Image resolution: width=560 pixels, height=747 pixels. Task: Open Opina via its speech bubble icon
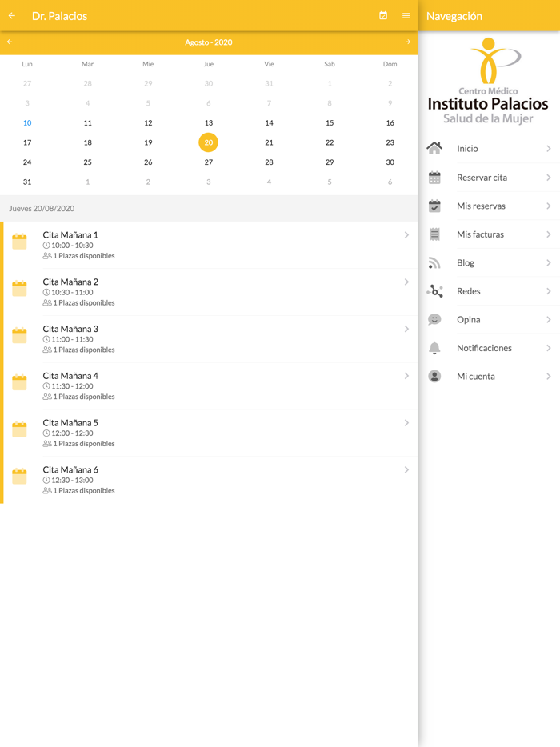[435, 319]
